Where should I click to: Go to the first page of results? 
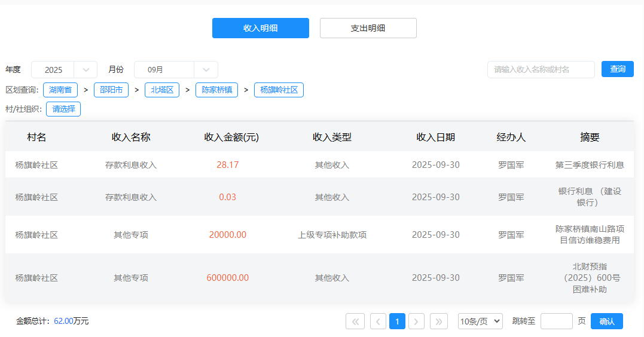click(x=355, y=321)
